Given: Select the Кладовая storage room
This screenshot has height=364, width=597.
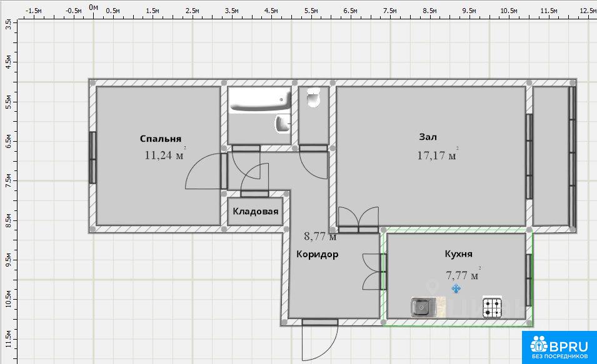Looking at the screenshot, I should point(255,212).
